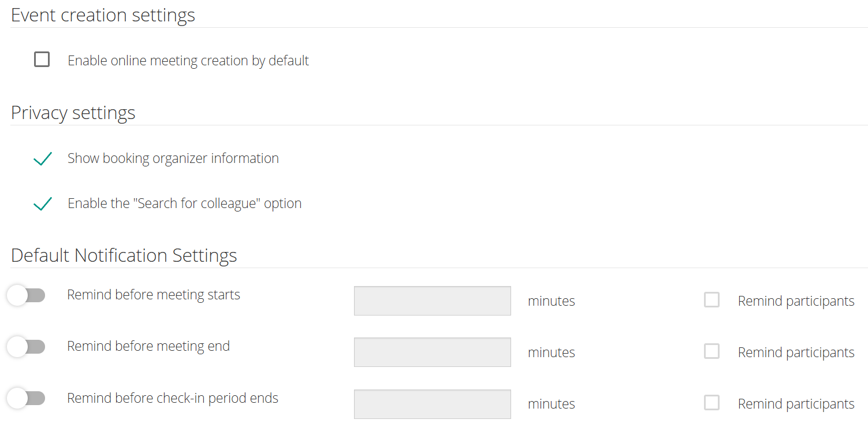Enable online meeting creation by default
The height and width of the screenshot is (434, 868).
[42, 59]
